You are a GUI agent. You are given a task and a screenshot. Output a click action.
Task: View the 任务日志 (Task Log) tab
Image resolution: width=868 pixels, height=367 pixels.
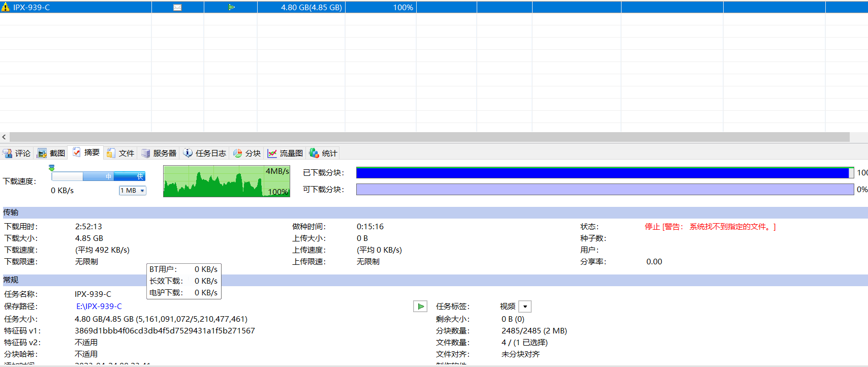click(205, 153)
